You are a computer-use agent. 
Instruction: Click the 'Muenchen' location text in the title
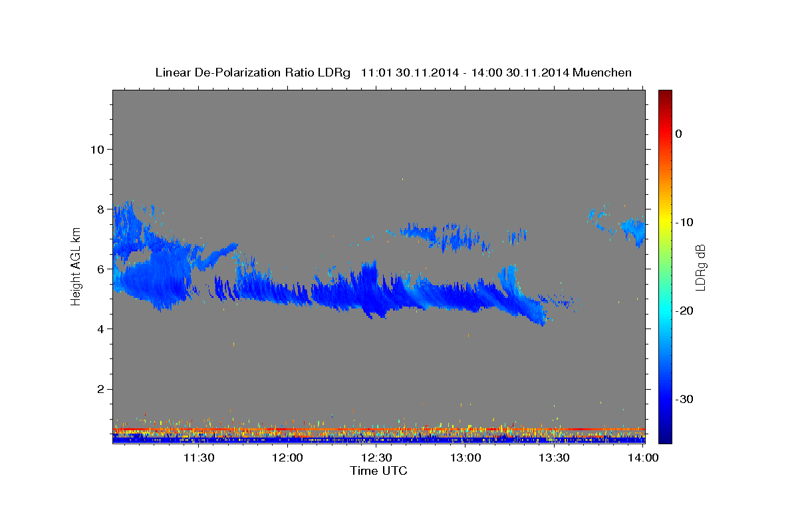(x=602, y=72)
